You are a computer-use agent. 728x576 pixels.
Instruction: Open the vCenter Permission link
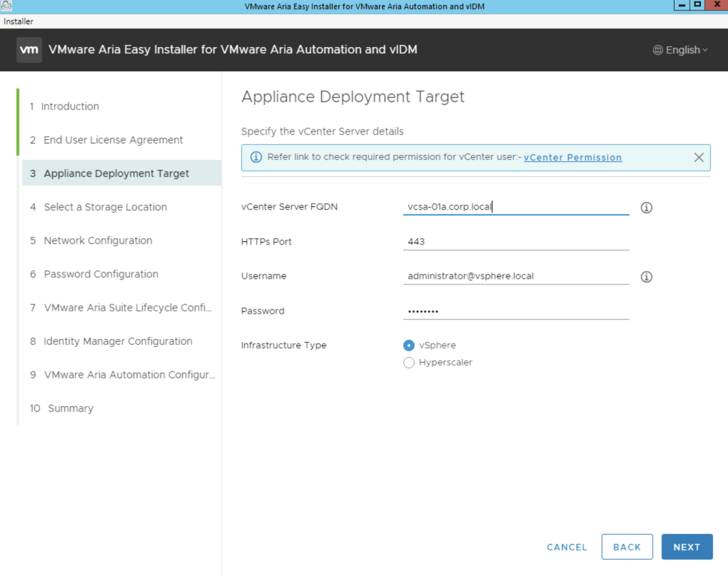pyautogui.click(x=572, y=157)
